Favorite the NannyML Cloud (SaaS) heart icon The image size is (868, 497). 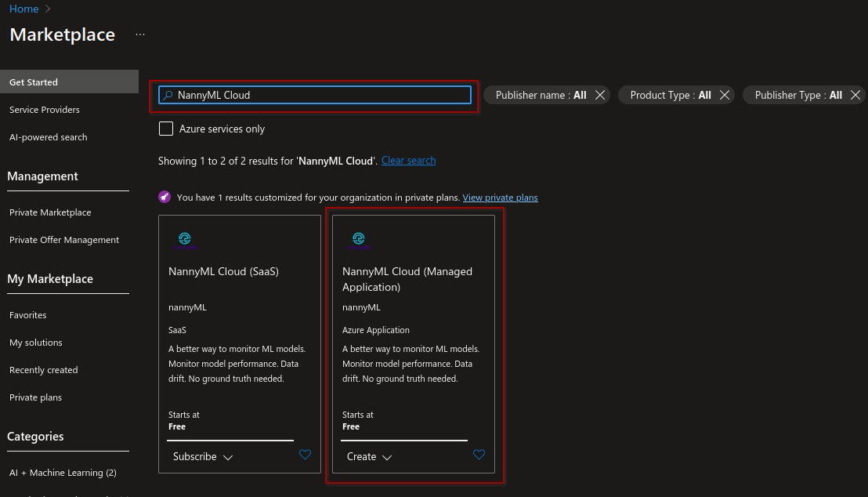click(x=305, y=455)
